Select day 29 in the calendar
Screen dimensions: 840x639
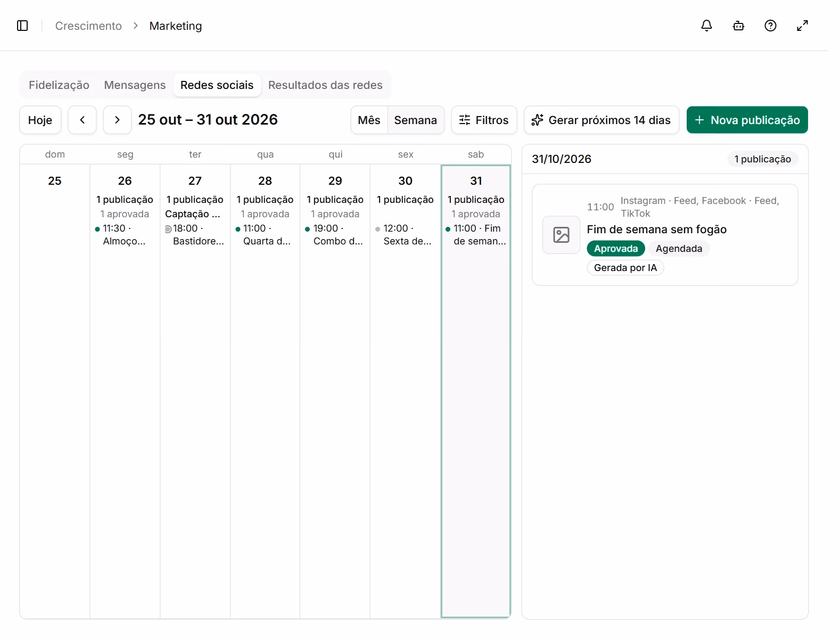coord(335,391)
